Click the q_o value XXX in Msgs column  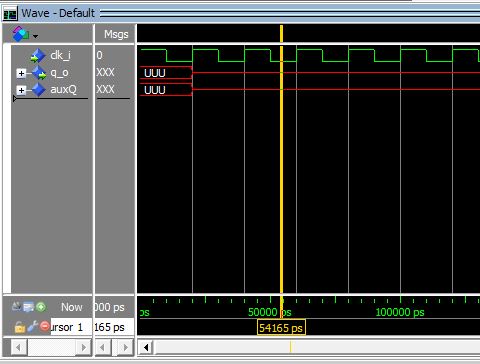[x=105, y=72]
